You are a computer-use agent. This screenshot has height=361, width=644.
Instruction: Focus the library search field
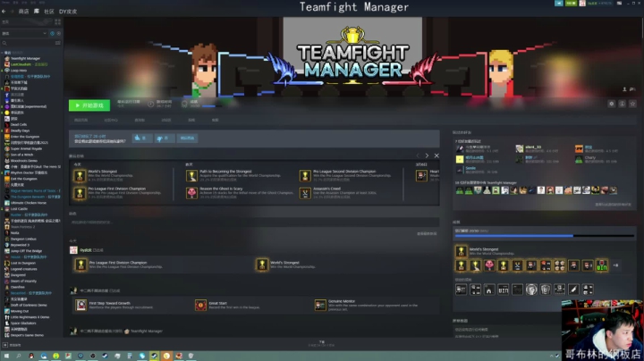tap(27, 43)
